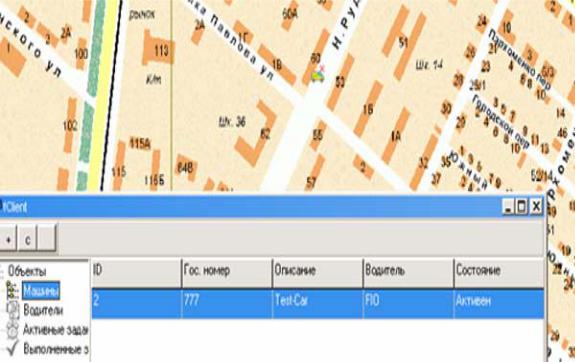The height and width of the screenshot is (362, 575).
Task: Select the Машины tree item
Action: (41, 291)
